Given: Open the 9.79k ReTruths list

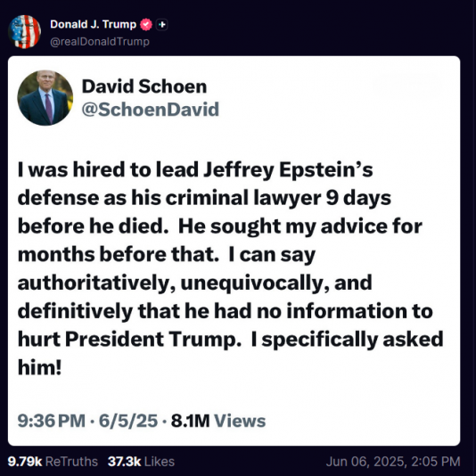Looking at the screenshot, I should click(x=53, y=462).
